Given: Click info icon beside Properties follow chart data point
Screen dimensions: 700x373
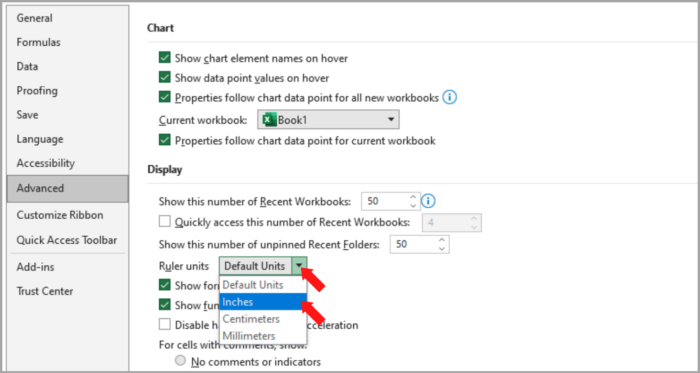Looking at the screenshot, I should pyautogui.click(x=450, y=97).
